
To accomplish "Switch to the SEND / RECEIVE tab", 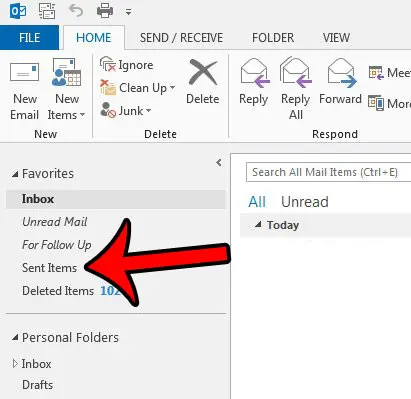I will click(x=181, y=38).
